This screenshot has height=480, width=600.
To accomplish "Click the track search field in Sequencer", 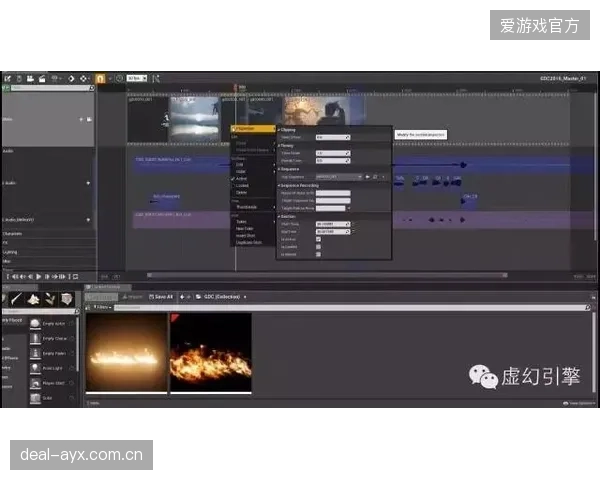I will pyautogui.click(x=50, y=88).
